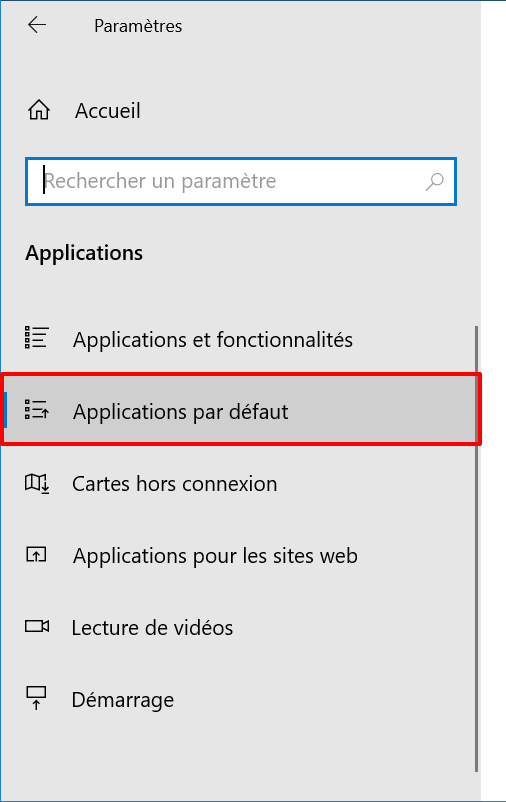Image resolution: width=506 pixels, height=802 pixels.
Task: Select Démarrage settings entry
Action: [x=238, y=700]
